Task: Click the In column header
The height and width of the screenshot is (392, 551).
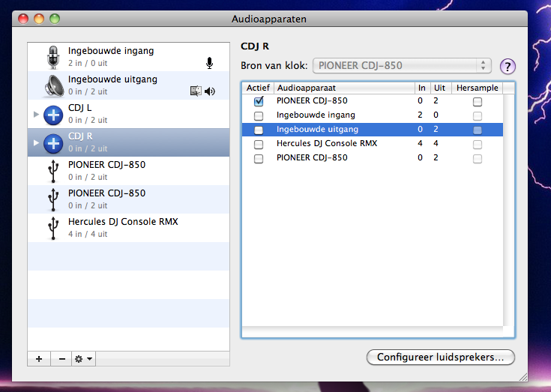Action: coord(423,88)
